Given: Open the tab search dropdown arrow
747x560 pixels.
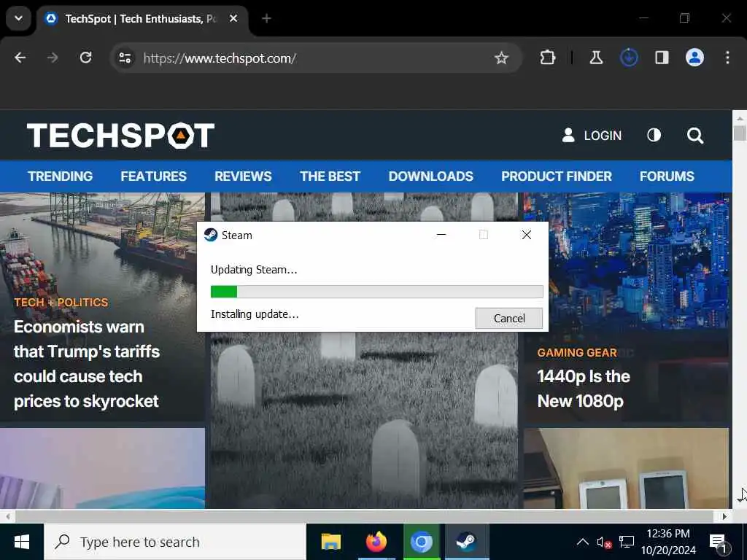Looking at the screenshot, I should coord(18,18).
